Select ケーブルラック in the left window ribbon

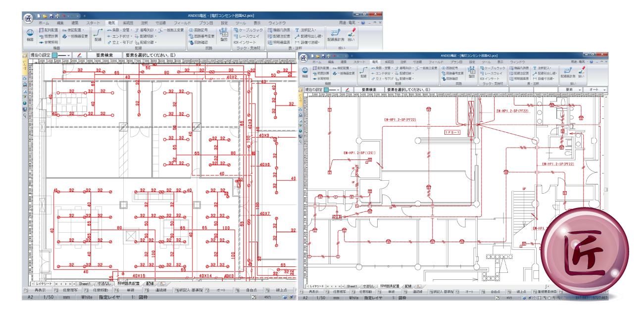tap(248, 30)
